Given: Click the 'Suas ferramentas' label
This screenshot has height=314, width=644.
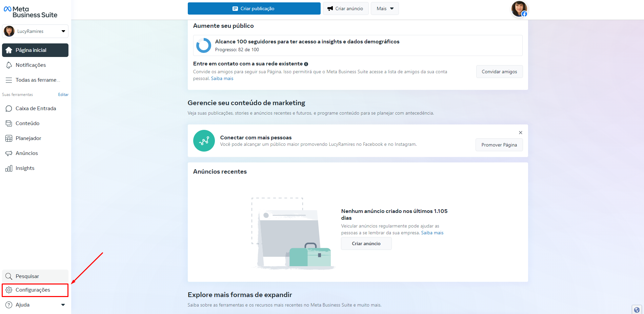Looking at the screenshot, I should tap(17, 95).
